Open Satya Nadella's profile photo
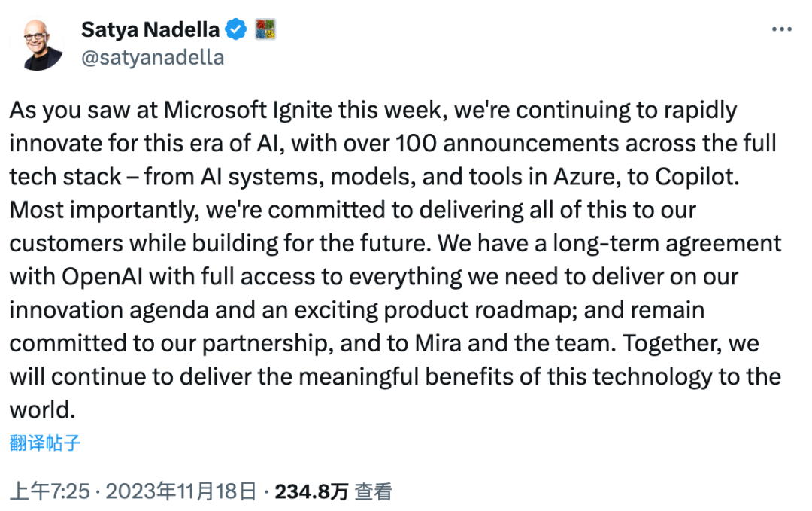This screenshot has height=511, width=812. click(x=37, y=45)
